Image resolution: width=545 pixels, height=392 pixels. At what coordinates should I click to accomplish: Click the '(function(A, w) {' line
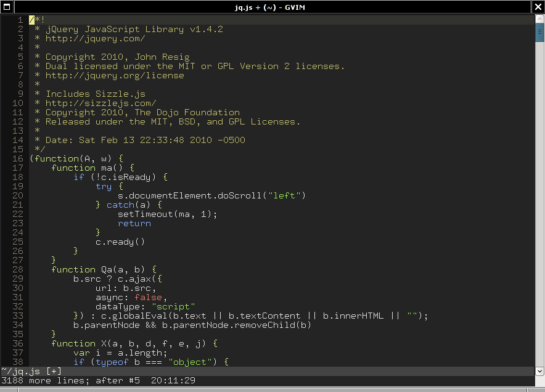click(x=76, y=158)
